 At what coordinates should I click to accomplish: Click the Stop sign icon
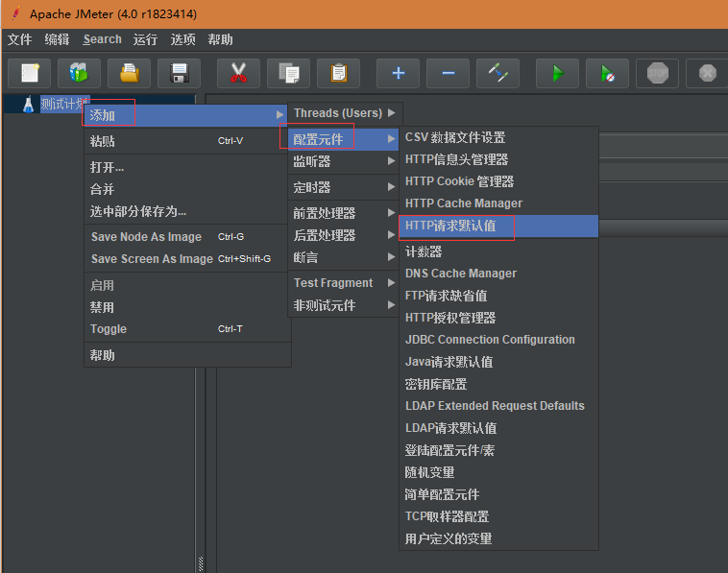coord(658,73)
